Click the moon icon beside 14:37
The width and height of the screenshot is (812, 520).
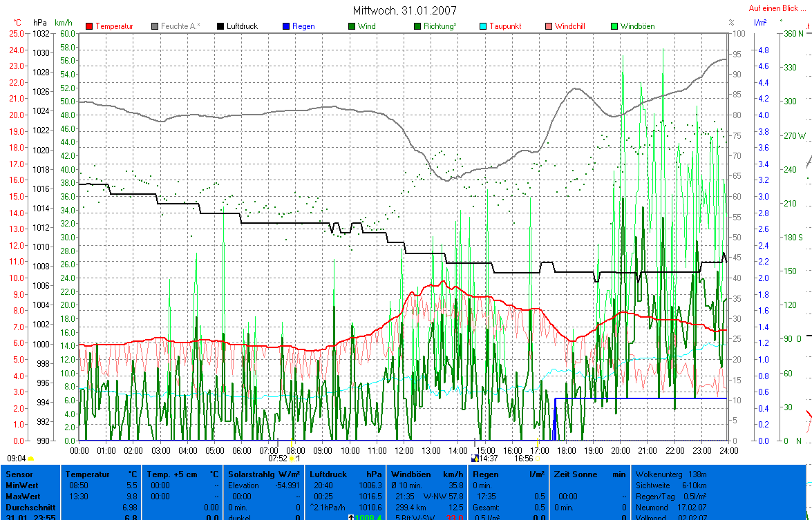(x=474, y=458)
